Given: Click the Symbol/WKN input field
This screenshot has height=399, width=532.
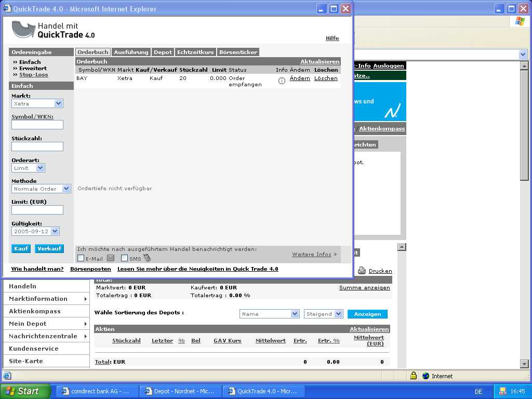Looking at the screenshot, I should (37, 125).
